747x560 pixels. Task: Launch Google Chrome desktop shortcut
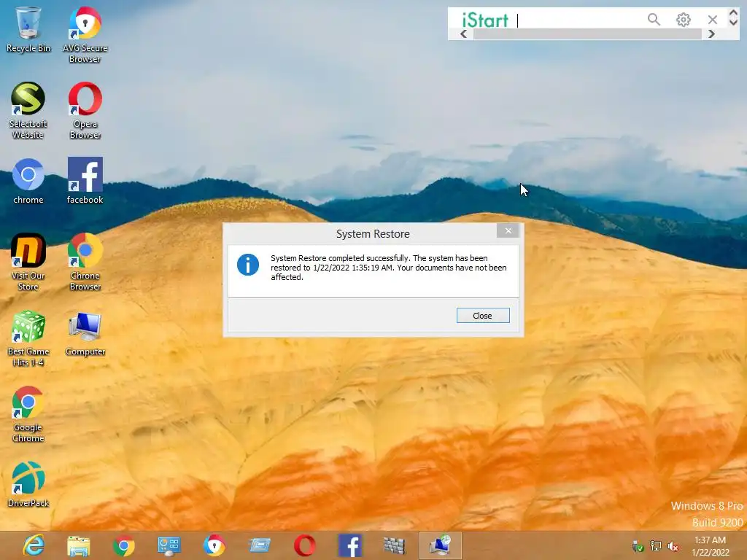pos(28,413)
